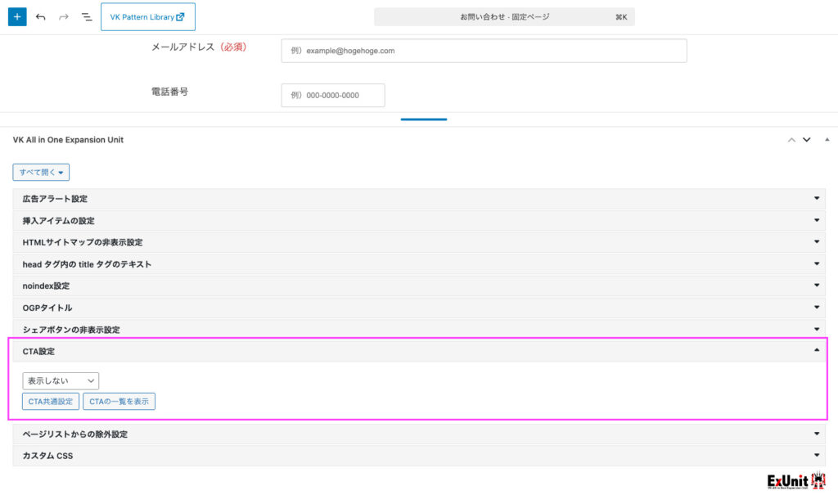Click the 電話番号 phone input field
This screenshot has width=838, height=504.
point(333,96)
